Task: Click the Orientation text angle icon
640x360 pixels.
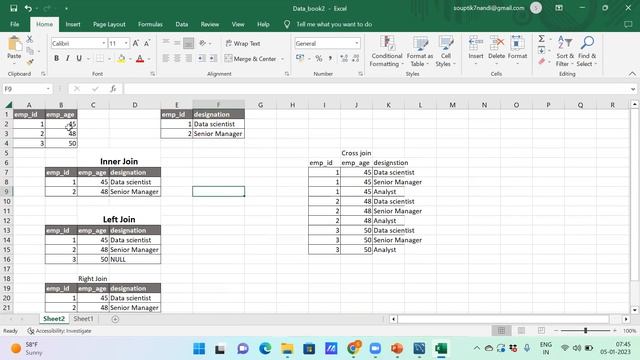Action: coord(203,43)
